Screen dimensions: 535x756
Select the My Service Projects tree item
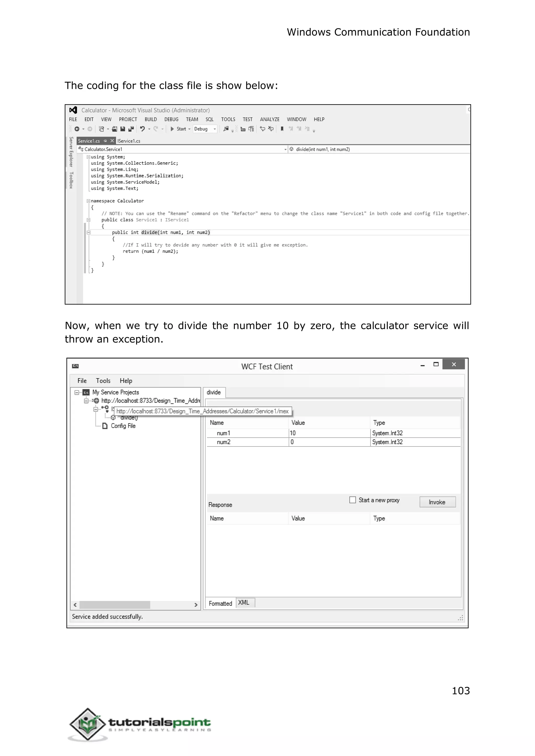click(116, 392)
